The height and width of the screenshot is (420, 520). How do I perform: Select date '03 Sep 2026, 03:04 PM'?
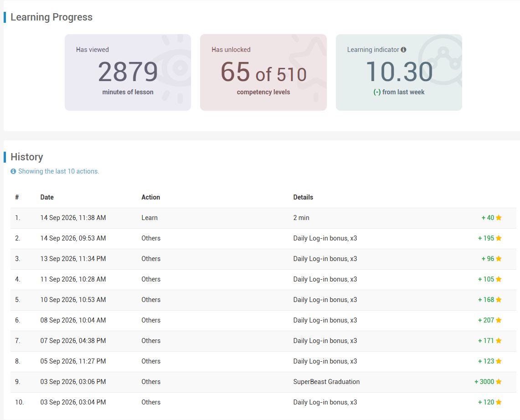click(x=73, y=402)
